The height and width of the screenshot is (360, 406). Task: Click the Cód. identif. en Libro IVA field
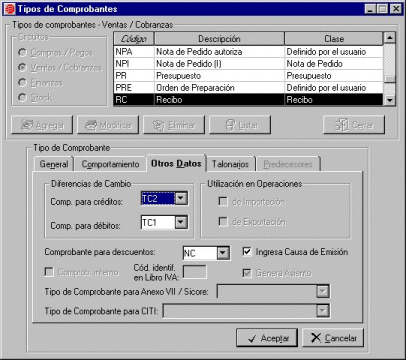(x=195, y=272)
